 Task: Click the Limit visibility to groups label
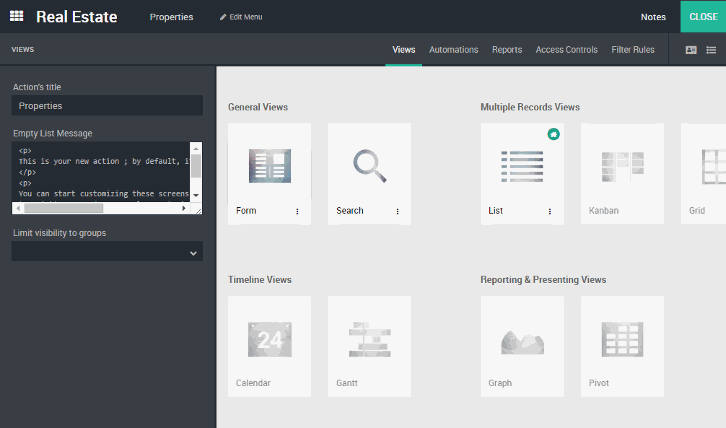[59, 233]
